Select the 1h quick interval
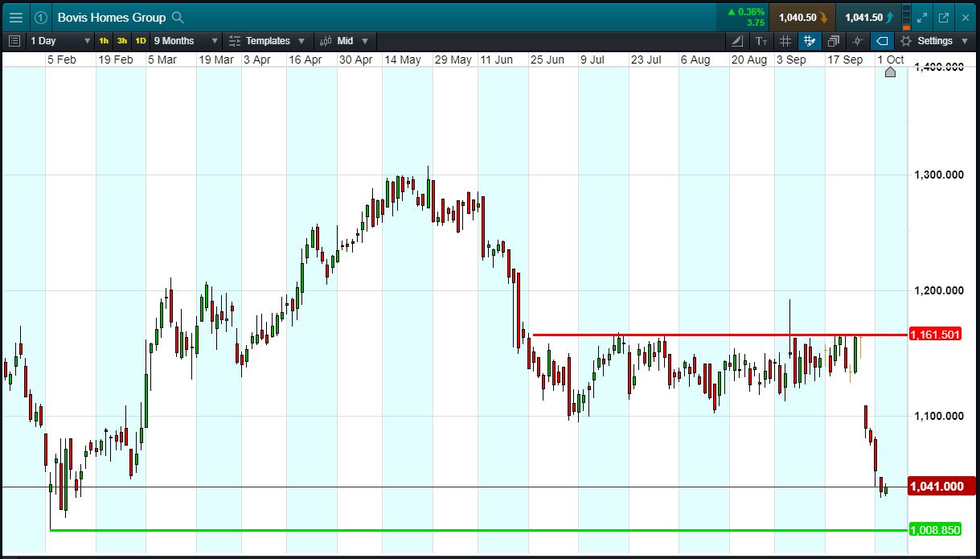 104,40
